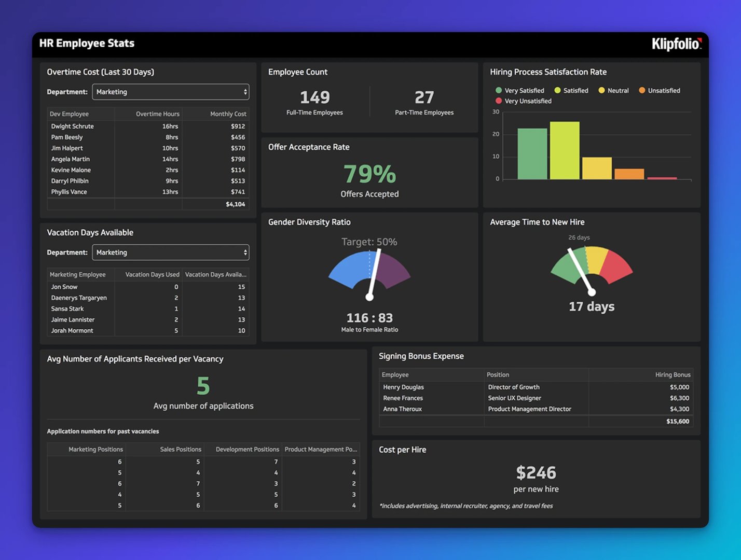Click the gender diversity gauge needle
The height and width of the screenshot is (560, 741).
374,274
